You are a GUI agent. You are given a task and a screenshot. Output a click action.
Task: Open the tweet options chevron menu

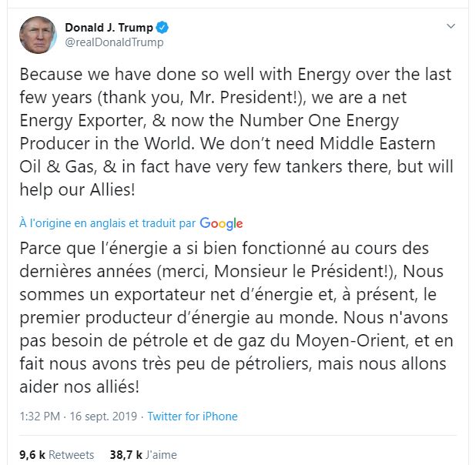(x=451, y=26)
